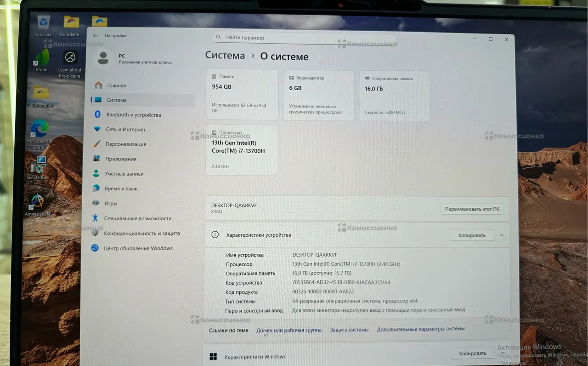The height and width of the screenshot is (366, 588).
Task: Open Специальные возможности settings
Action: pyautogui.click(x=137, y=218)
